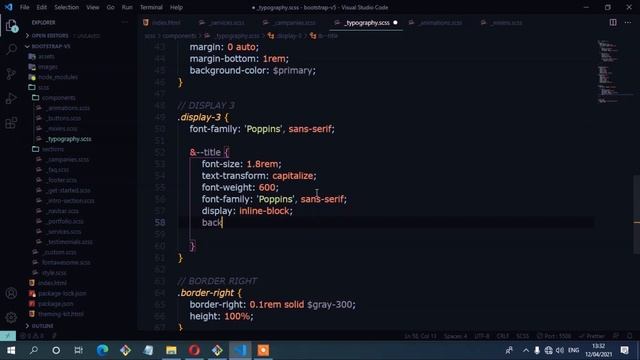Open the View menu
Image resolution: width=640 pixels, height=360 pixels.
pos(93,7)
